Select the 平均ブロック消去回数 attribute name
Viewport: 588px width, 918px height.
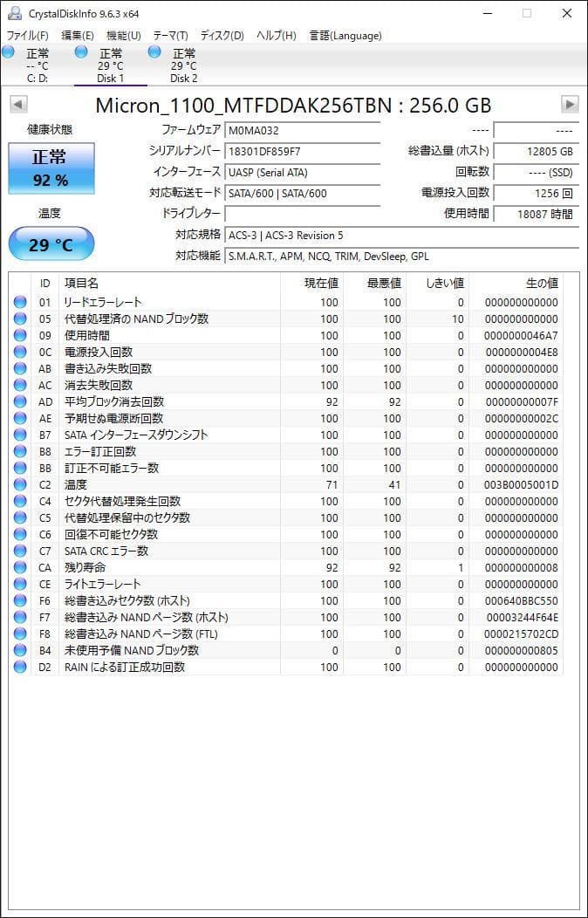(x=114, y=401)
